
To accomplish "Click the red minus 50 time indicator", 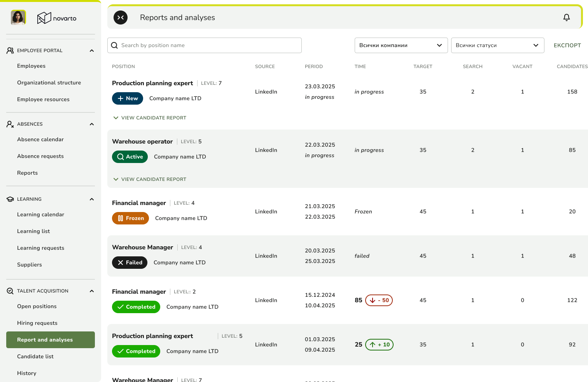I will 379,300.
